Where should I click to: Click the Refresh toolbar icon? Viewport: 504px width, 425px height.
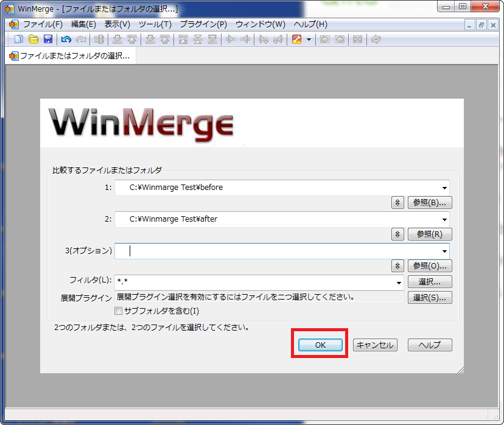(376, 39)
